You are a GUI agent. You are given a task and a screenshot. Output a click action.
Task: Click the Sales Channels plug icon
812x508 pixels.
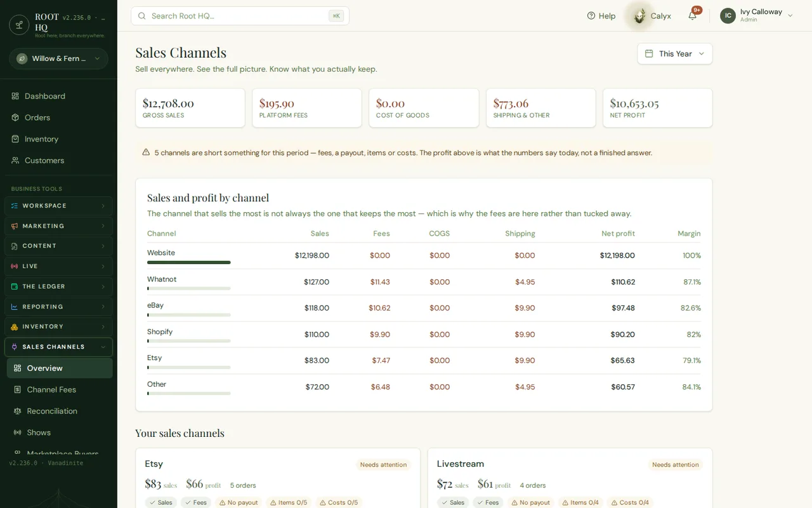click(15, 347)
